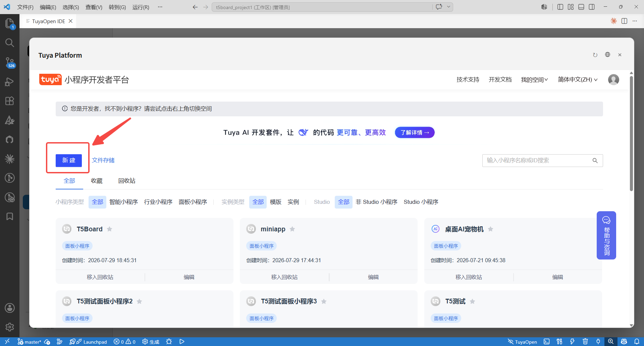Image resolution: width=644 pixels, height=346 pixels.
Task: Open the 运行(R) menu
Action: [x=141, y=7]
